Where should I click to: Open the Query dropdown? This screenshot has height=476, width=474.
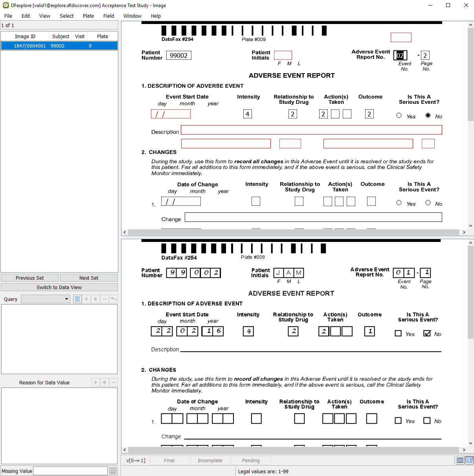[x=46, y=299]
